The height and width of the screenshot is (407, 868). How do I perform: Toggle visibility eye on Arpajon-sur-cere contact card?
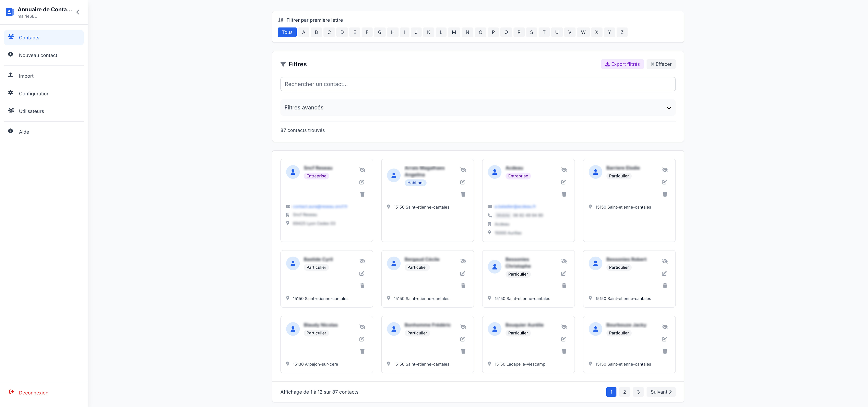362,327
